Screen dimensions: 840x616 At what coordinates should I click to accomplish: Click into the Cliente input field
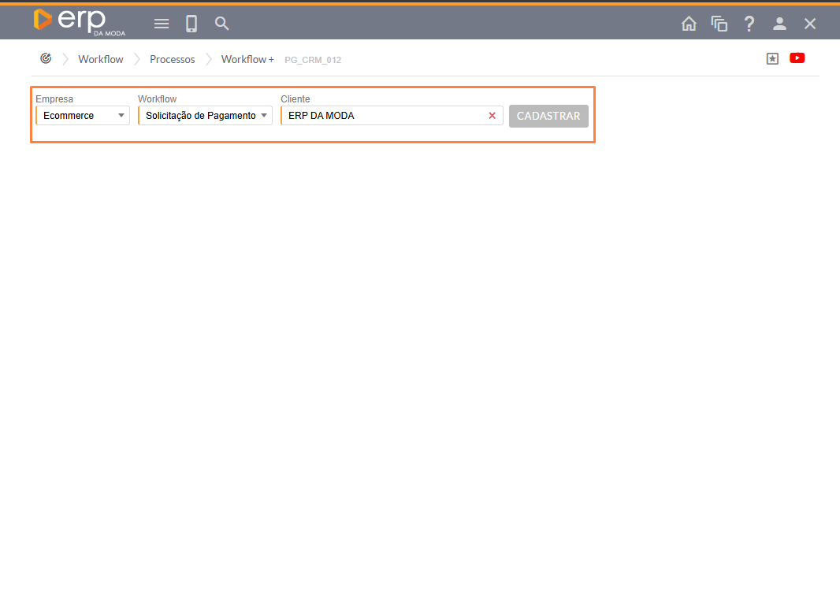(382, 116)
